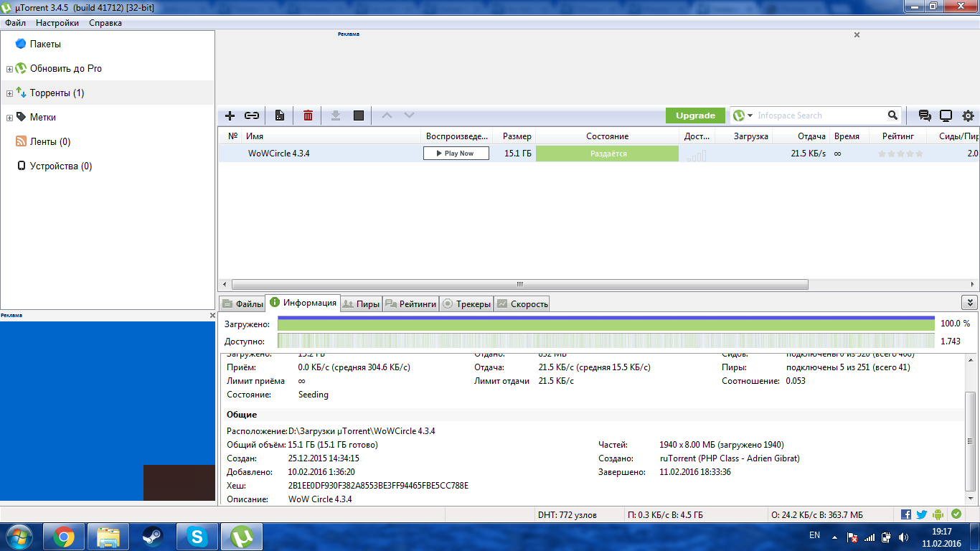
Task: Click the horizontal scrollbar of torrent list
Action: [519, 284]
